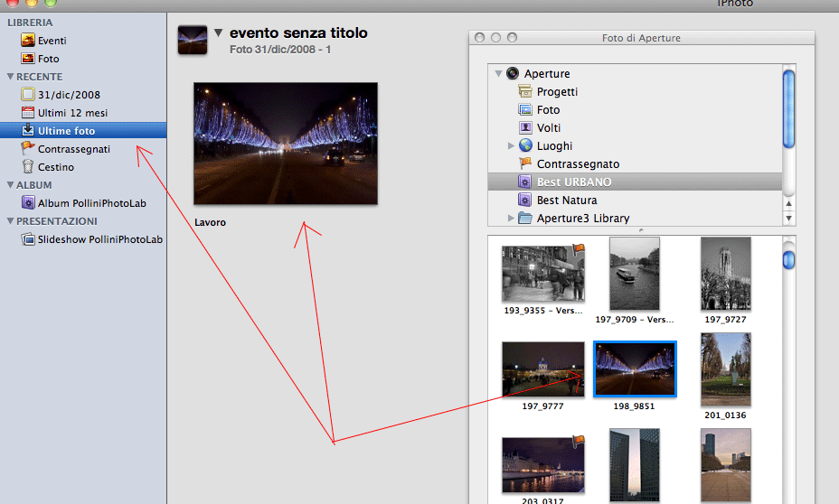The height and width of the screenshot is (504, 839).
Task: Click the Album PolliniPhotoLab icon
Action: (28, 202)
